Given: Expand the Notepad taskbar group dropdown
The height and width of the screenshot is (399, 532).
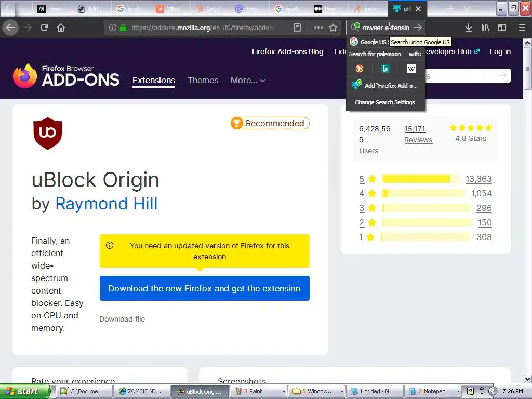Looking at the screenshot, I should 458,391.
